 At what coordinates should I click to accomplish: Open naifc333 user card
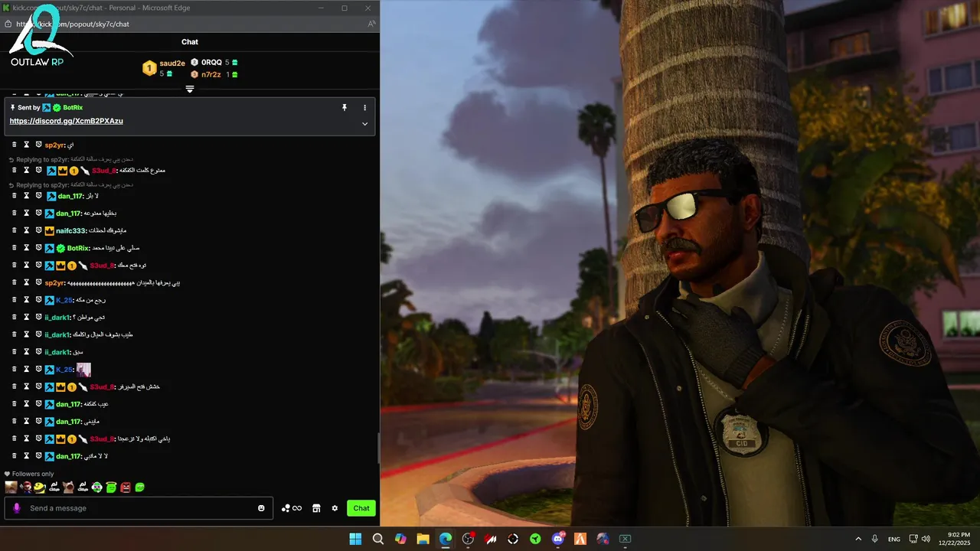pos(70,230)
